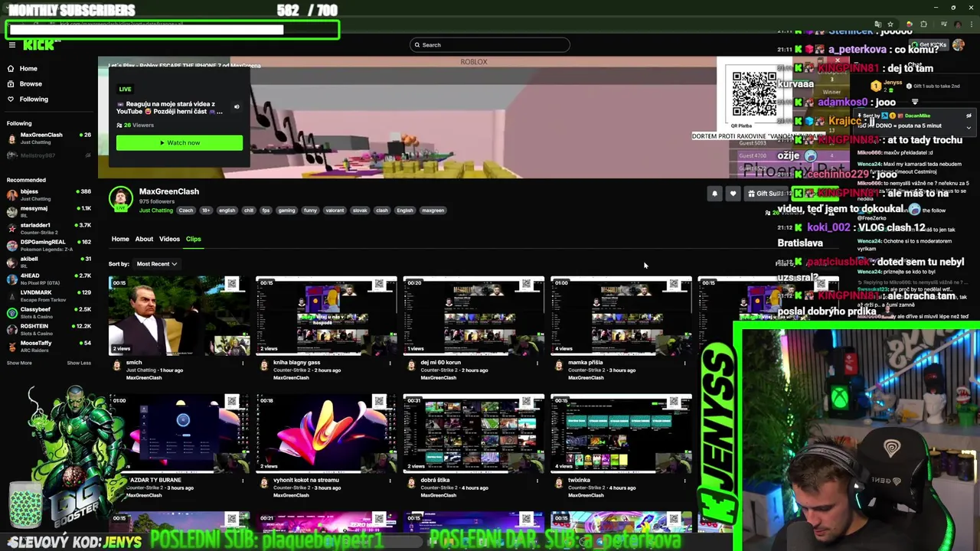Play the dej mi 60 korun clip thumbnail
Screen dimensions: 980x551
click(x=473, y=316)
